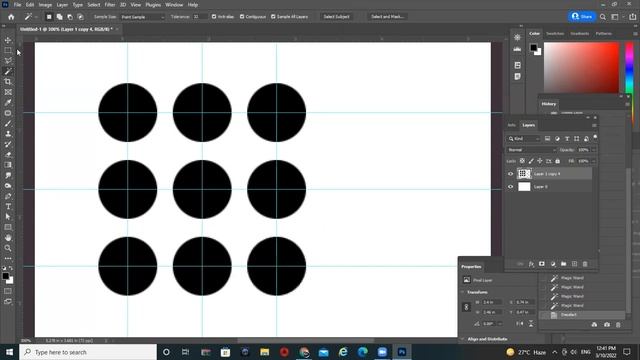The image size is (640, 360).
Task: Select Deselect state in History panel
Action: (x=582, y=315)
